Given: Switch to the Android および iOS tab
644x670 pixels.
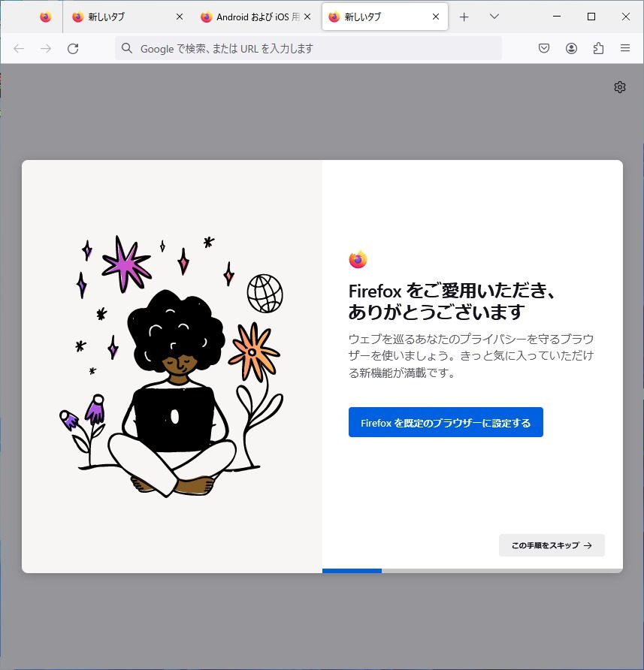Looking at the screenshot, I should (x=255, y=17).
